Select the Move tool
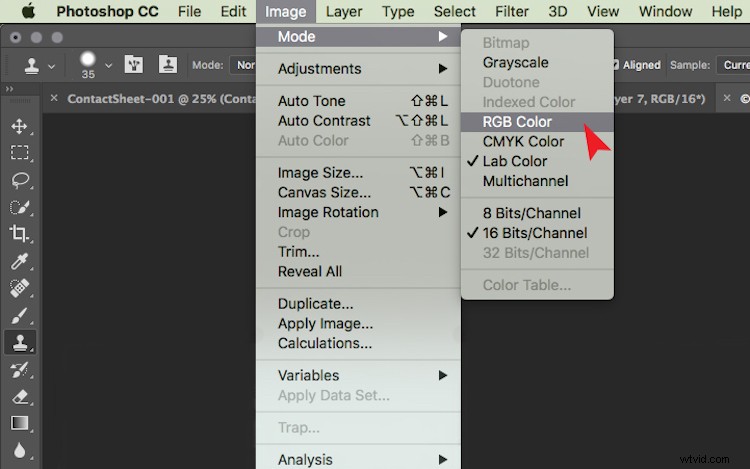The image size is (750, 469). (x=19, y=126)
